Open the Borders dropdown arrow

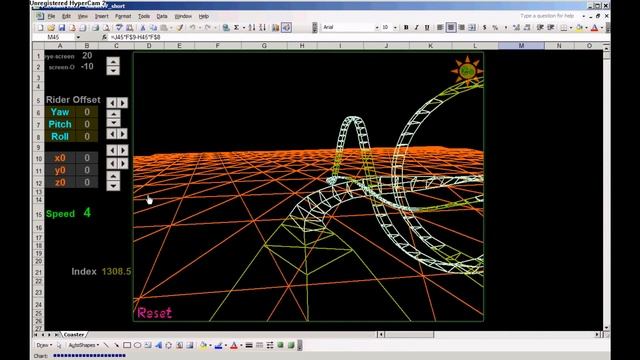tap(571, 27)
